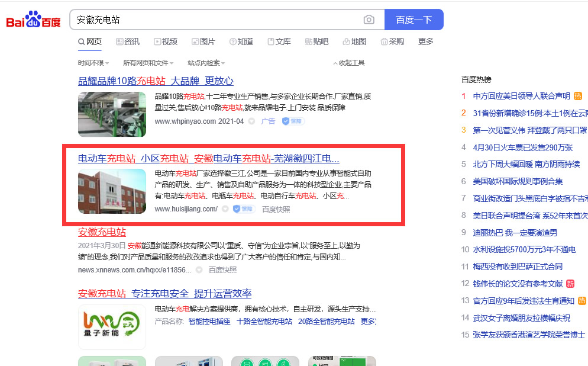
Task: Go to the 采购 purchasing tab
Action: (392, 41)
